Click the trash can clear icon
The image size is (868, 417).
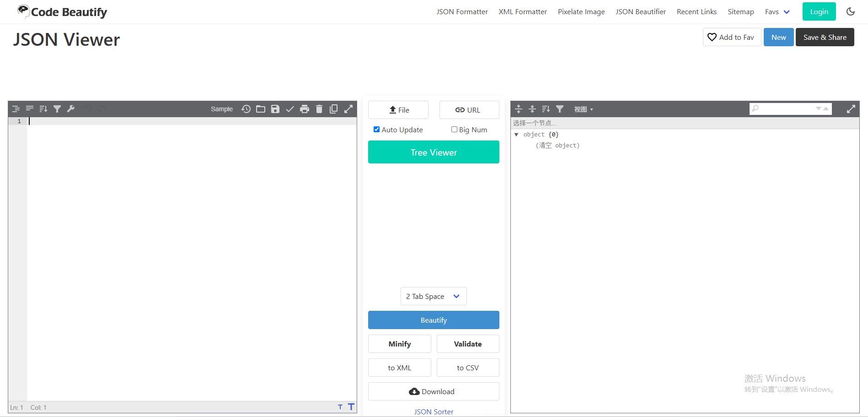[319, 109]
